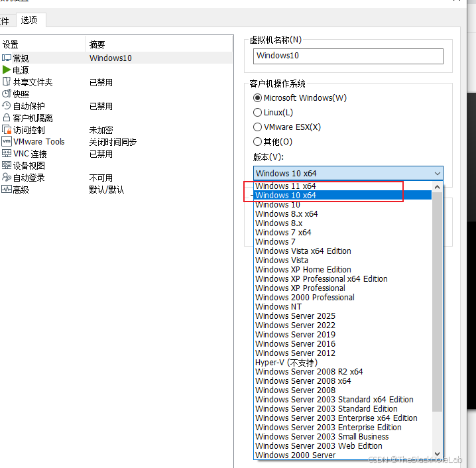Viewport: 476px width, 468px height.
Task: Pick Windows Server 2016 entry
Action: coord(343,344)
